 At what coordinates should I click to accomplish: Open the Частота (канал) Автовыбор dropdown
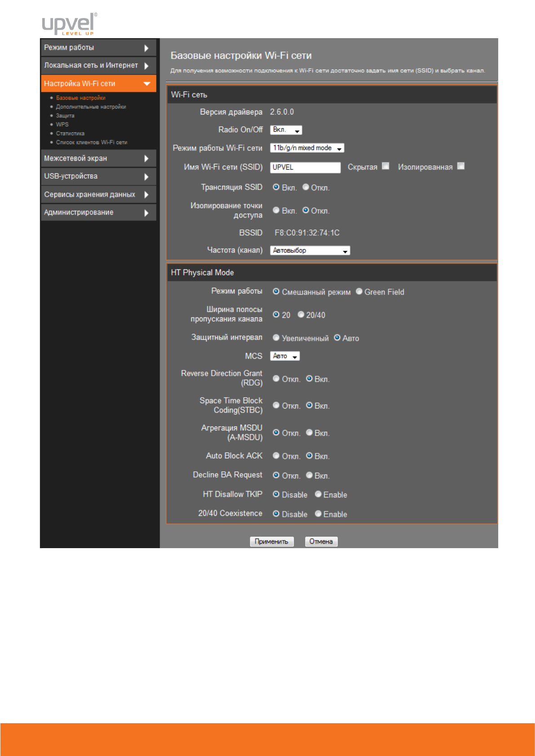310,251
